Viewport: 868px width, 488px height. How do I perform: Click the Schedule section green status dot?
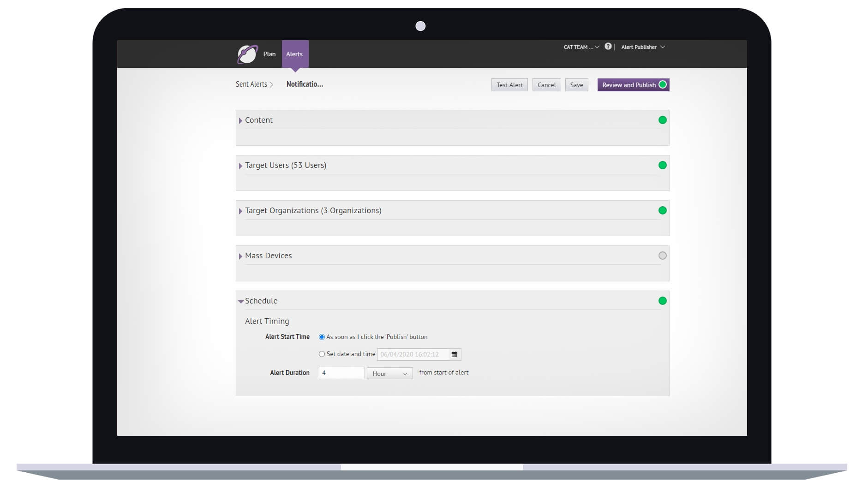point(662,301)
